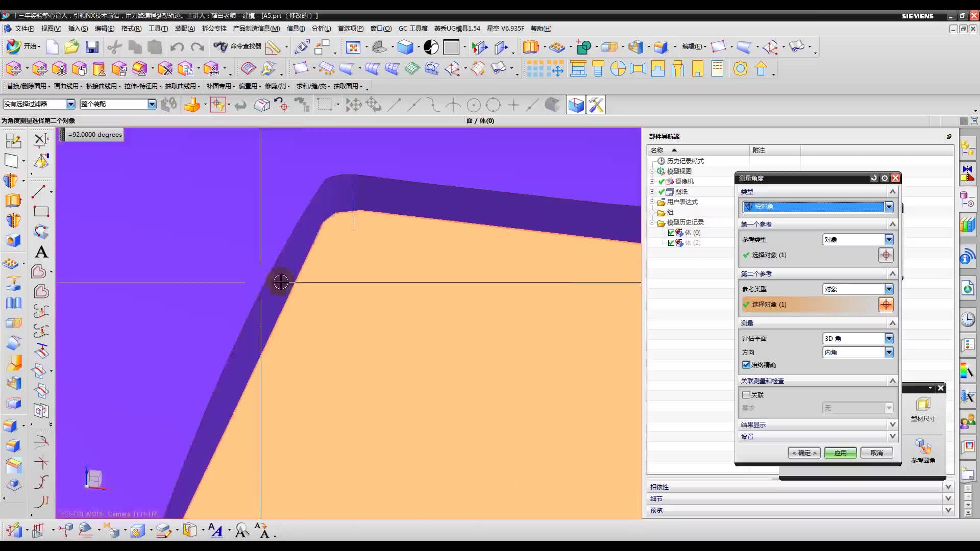Screen dimensions: 980x551
Task: Open the 方向 内角 dropdown
Action: coord(889,352)
